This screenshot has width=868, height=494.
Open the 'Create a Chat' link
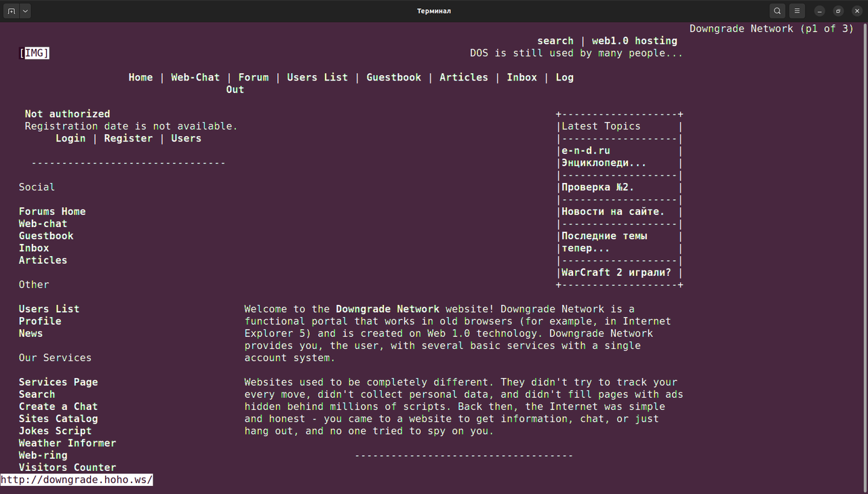coord(58,407)
